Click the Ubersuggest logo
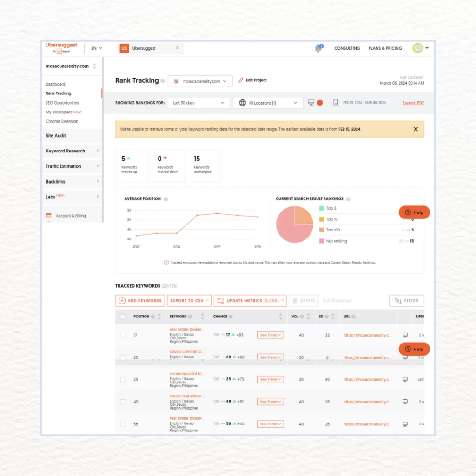Screen dimensions: 476x476 pos(61,48)
